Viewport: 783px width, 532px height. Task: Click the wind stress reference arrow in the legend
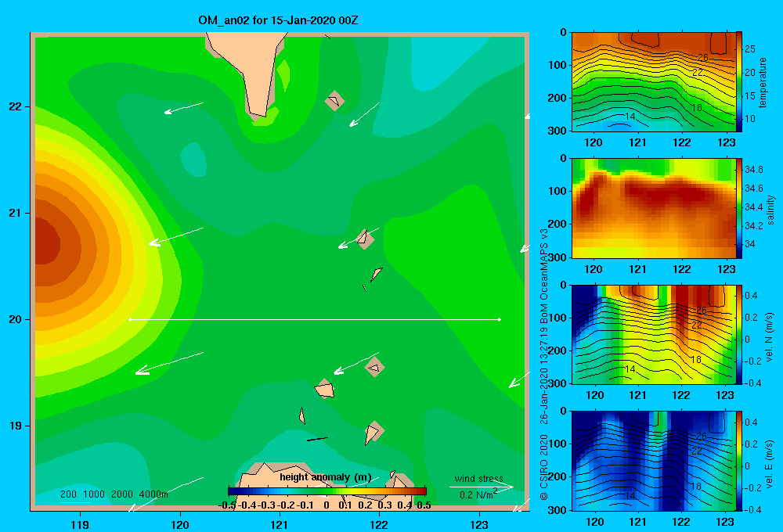pyautogui.click(x=482, y=487)
